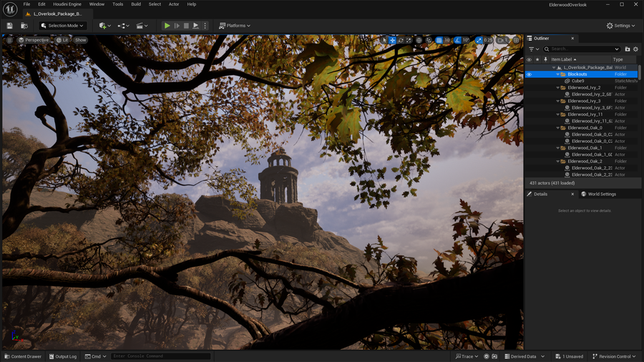Toggle rotation angle snapping
Screen dimensions: 644x362
[x=457, y=40]
